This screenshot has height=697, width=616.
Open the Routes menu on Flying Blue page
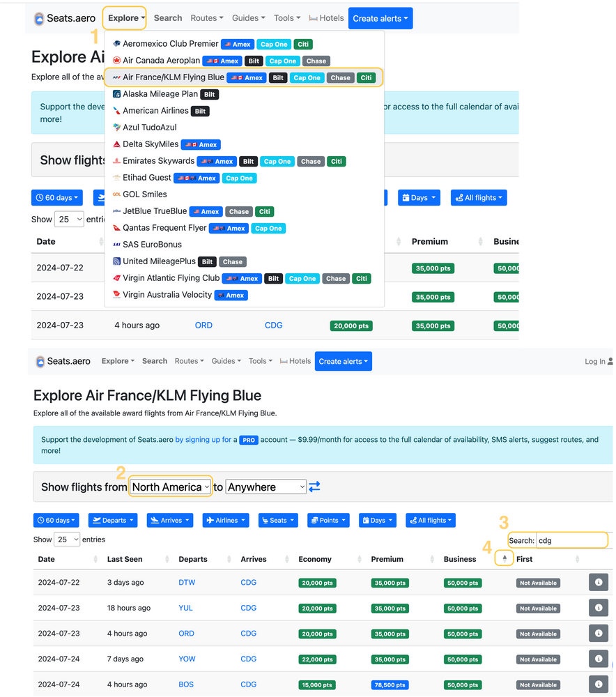coord(190,361)
